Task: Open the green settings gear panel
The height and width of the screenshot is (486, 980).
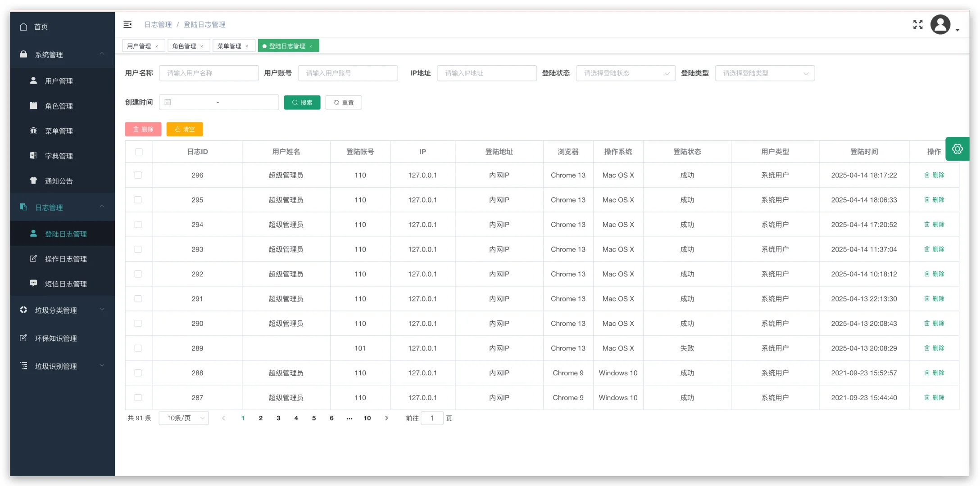Action: coord(957,149)
